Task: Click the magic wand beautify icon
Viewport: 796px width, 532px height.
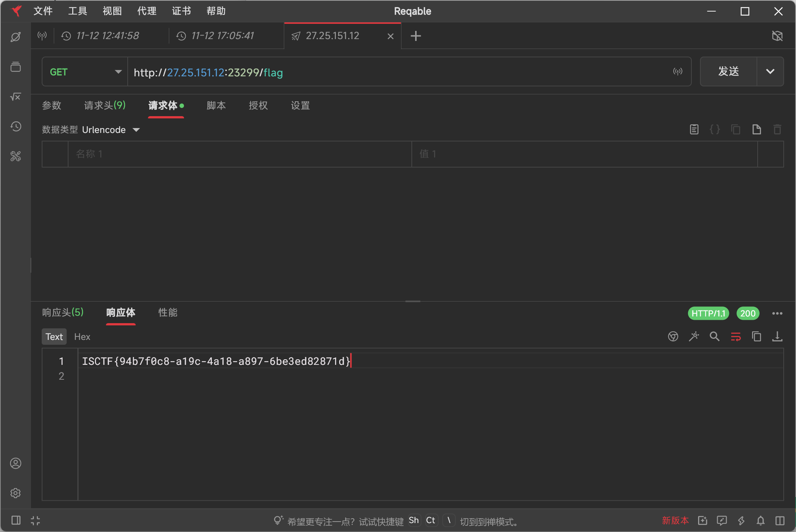Action: [694, 337]
